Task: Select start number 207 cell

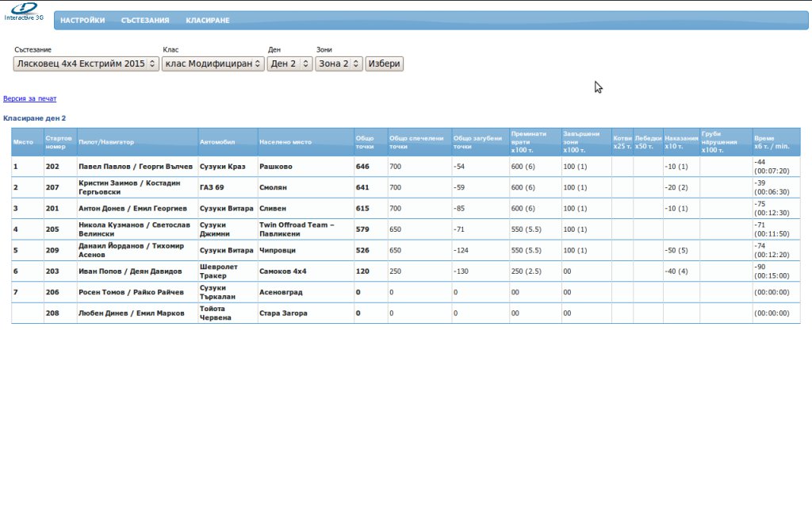Action: (52, 187)
